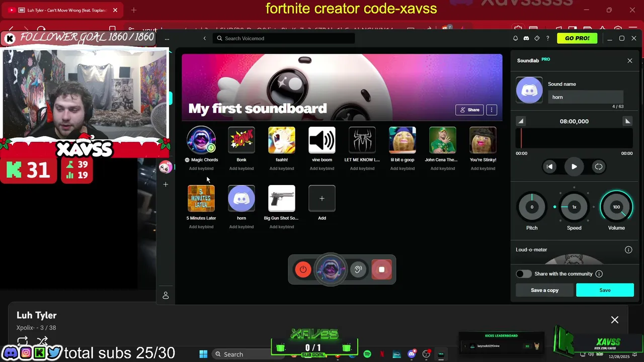This screenshot has height=362, width=644.
Task: Play the 5 Minutes Later sound
Action: 201,198
